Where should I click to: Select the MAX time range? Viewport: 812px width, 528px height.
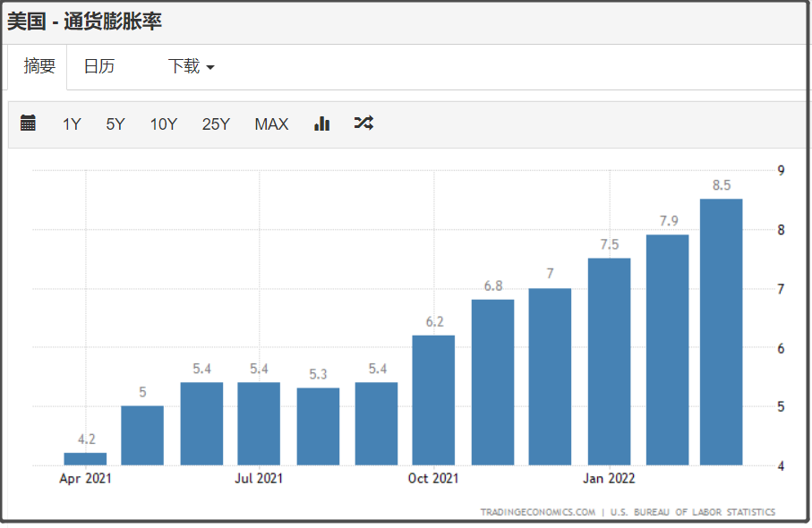click(x=271, y=124)
